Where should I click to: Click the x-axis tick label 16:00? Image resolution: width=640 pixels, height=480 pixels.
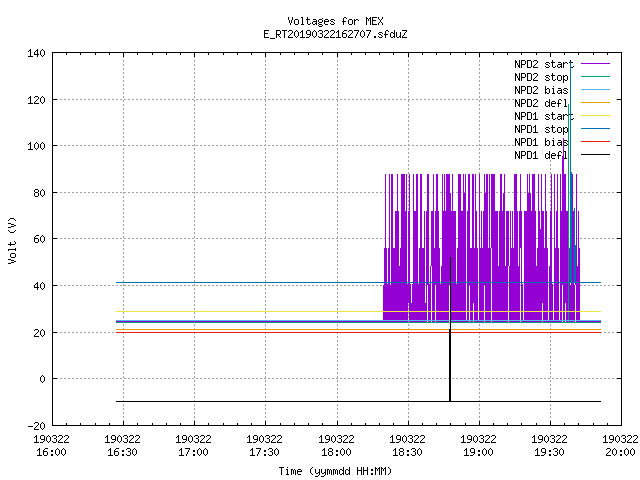pyautogui.click(x=51, y=453)
